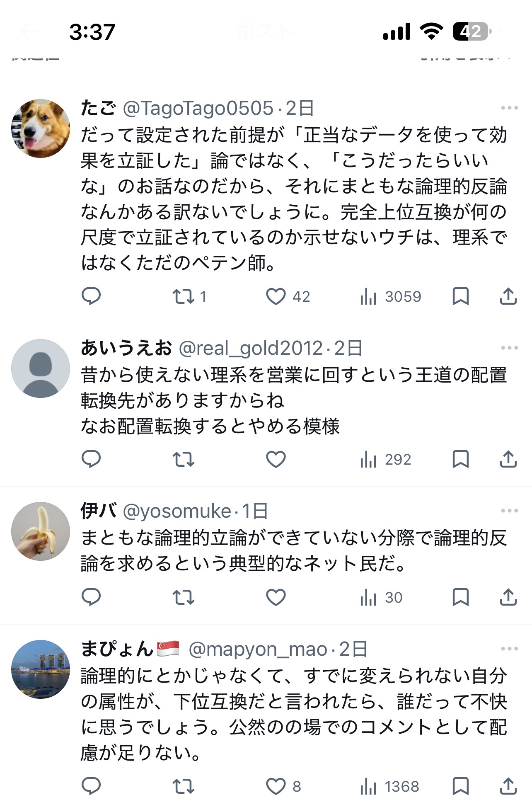
Task: Open three-dot menu on まぴょん's tweet
Action: click(509, 649)
